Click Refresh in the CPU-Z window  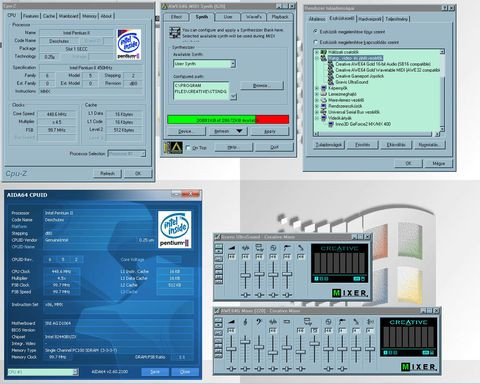(x=107, y=173)
